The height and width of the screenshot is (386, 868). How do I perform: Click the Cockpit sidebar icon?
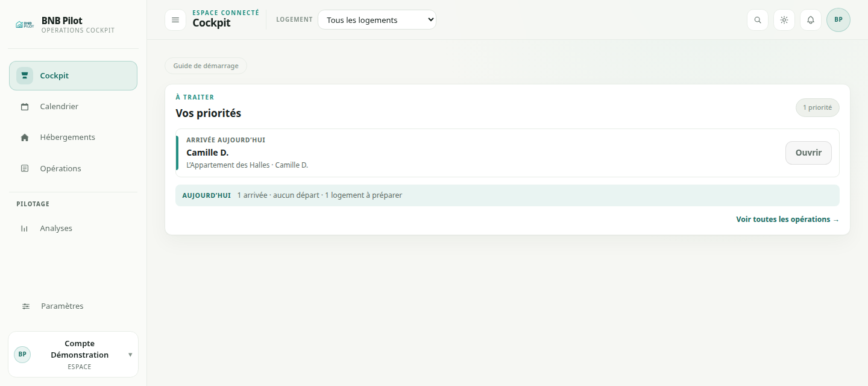[25, 76]
